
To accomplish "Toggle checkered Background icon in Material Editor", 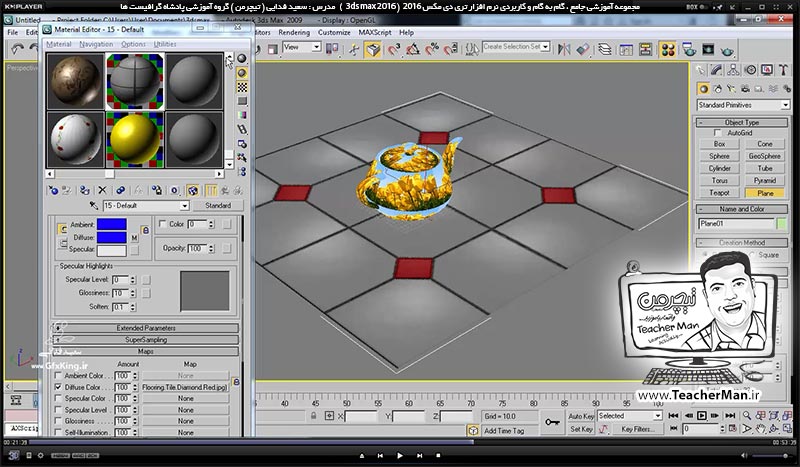I will point(242,87).
